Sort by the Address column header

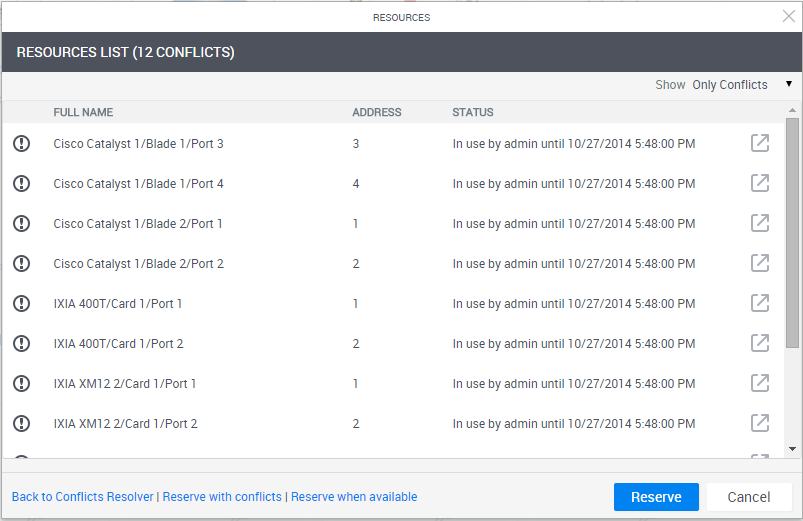pos(377,113)
